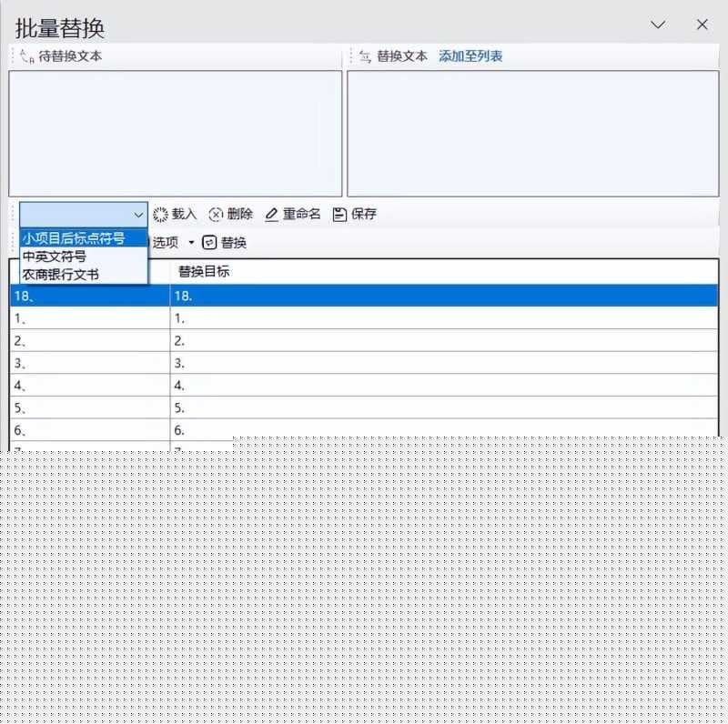Open the saved rules combo box dropdown

[138, 215]
